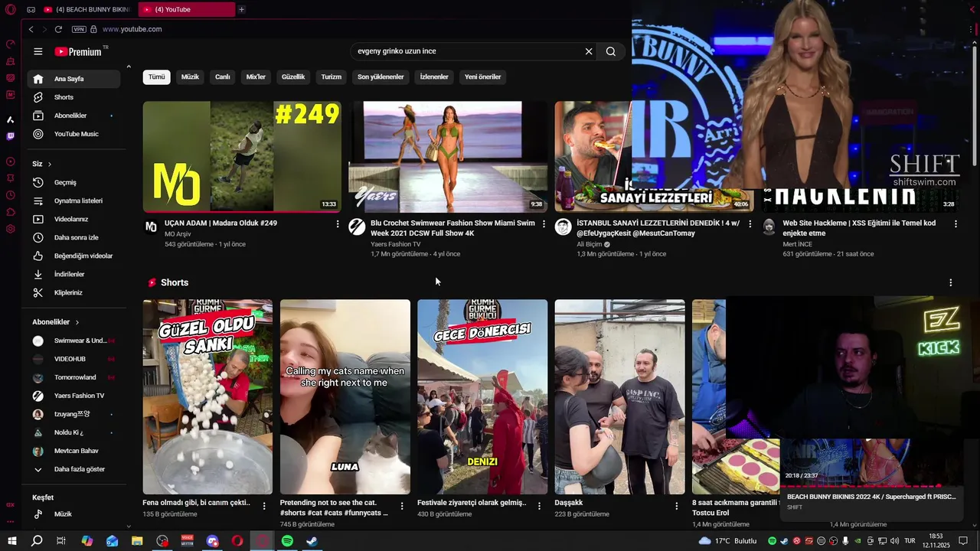
Task: Open more options for UÇAN ADAM video
Action: click(x=338, y=223)
